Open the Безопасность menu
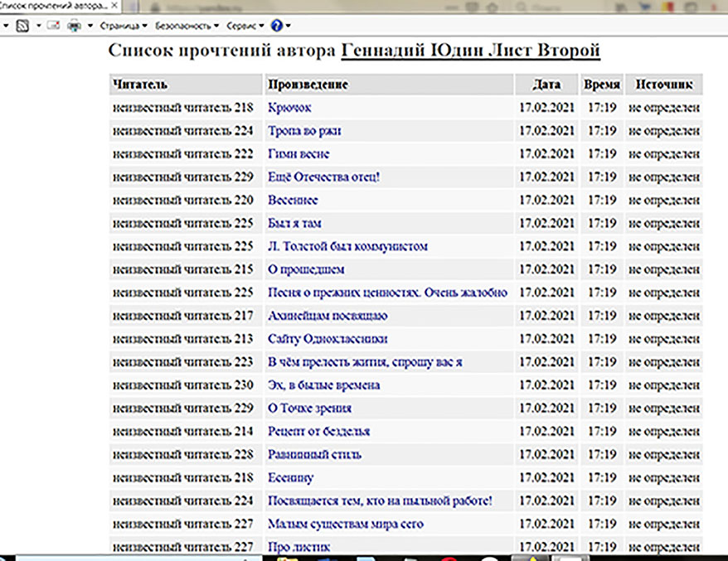The height and width of the screenshot is (561, 728). (187, 26)
